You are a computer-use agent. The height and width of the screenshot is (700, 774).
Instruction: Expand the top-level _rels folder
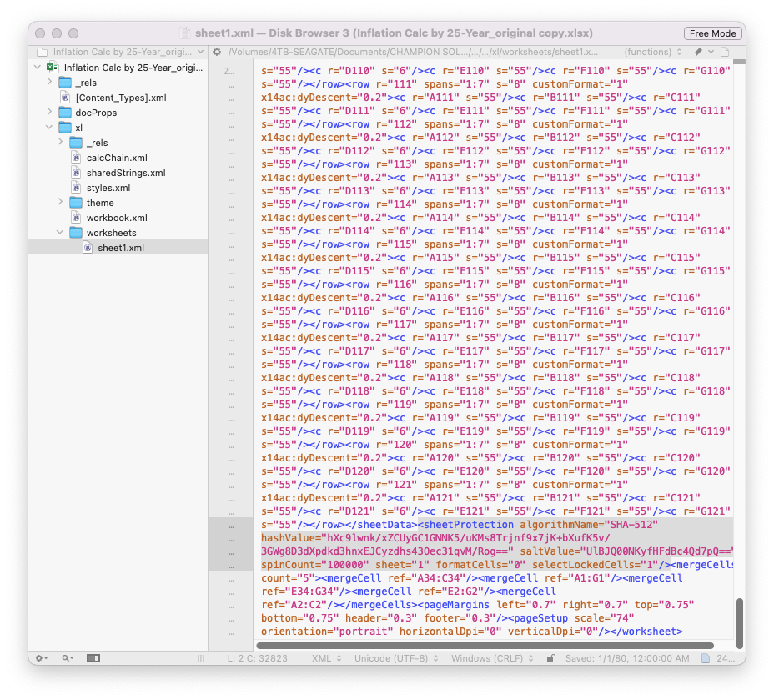[49, 82]
